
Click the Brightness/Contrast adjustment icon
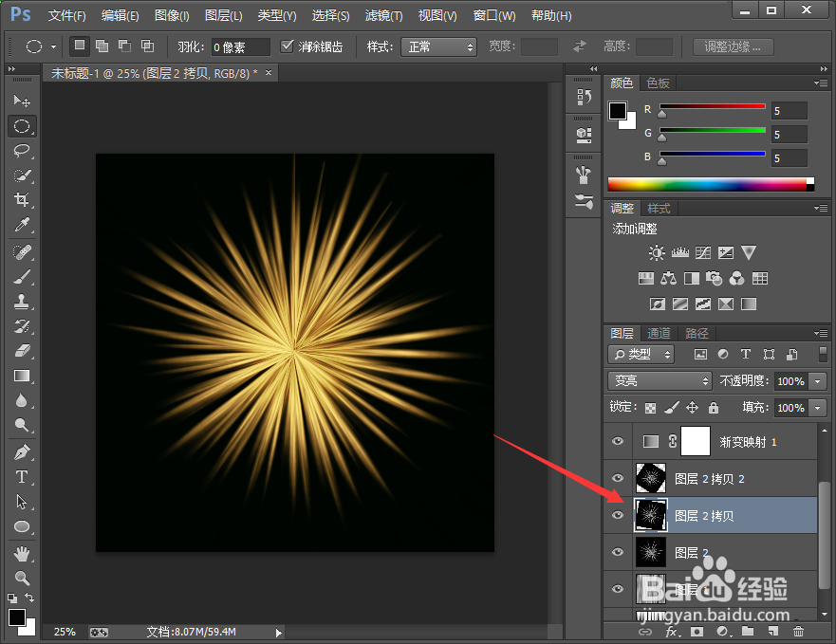click(657, 252)
